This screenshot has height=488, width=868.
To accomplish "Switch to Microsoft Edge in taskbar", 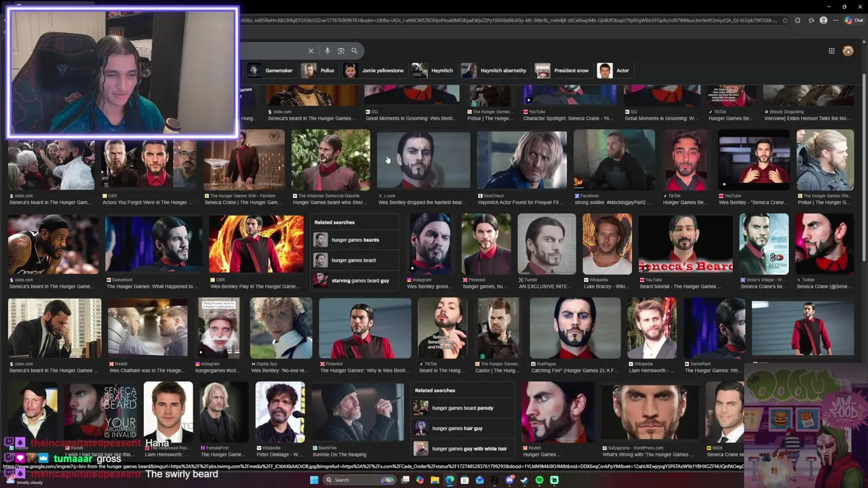I will 450,480.
